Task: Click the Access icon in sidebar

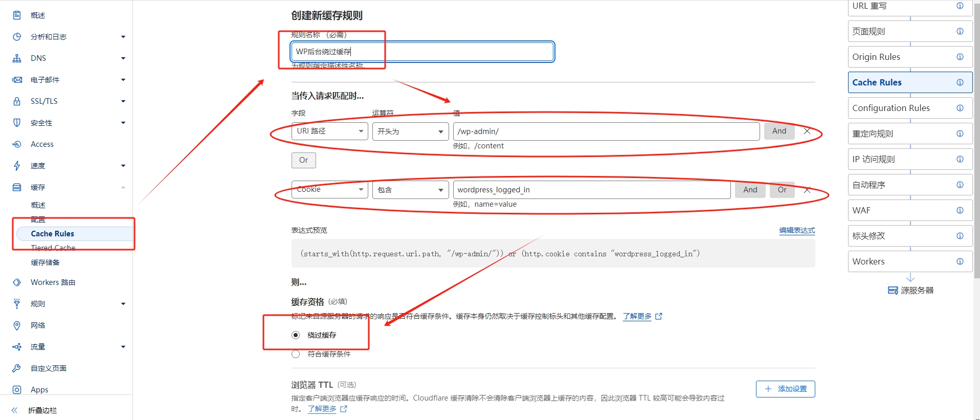Action: (x=17, y=144)
